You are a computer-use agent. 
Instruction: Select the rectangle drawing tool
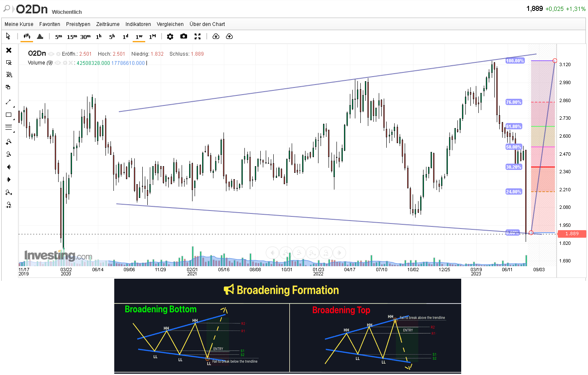[9, 115]
